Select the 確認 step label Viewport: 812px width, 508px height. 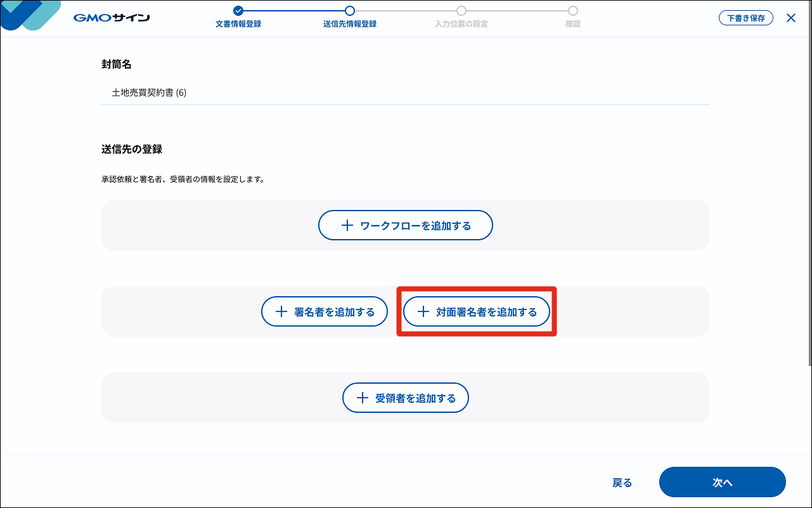click(573, 24)
